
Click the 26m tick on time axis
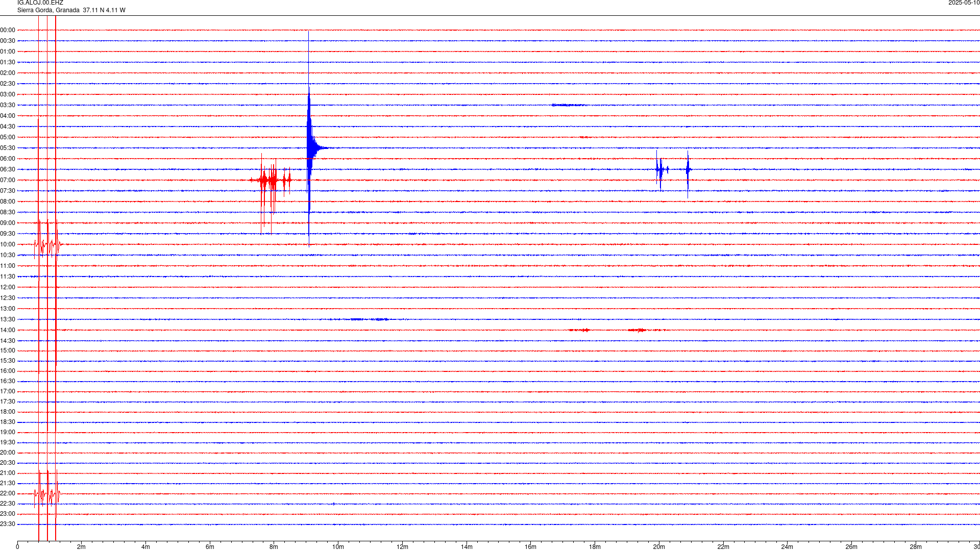click(x=851, y=547)
